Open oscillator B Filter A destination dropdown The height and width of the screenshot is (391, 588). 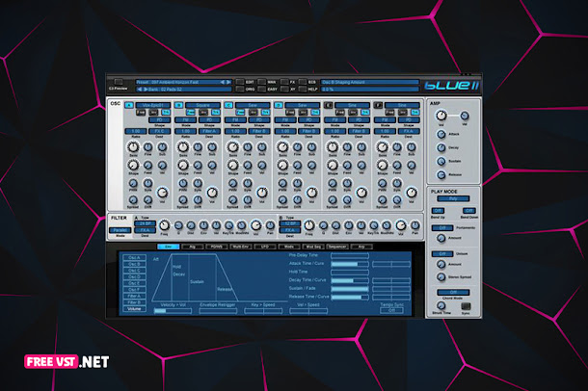(x=209, y=131)
